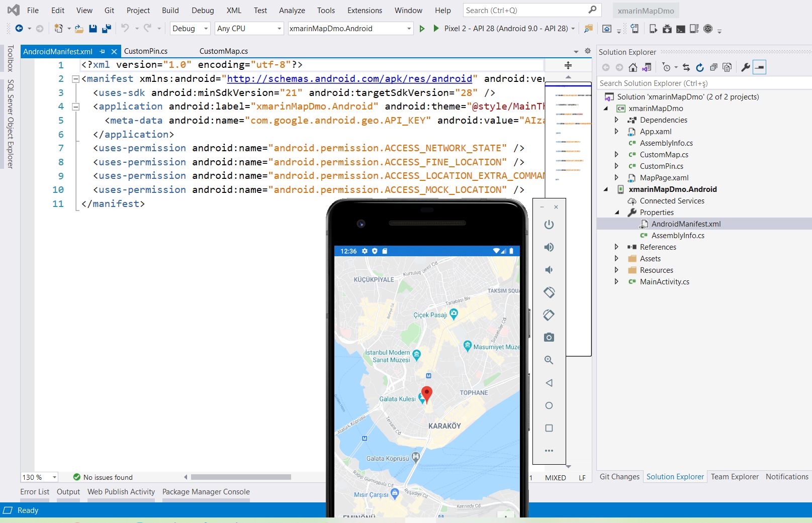812x523 pixels.
Task: Click the Save All icon
Action: pos(107,29)
